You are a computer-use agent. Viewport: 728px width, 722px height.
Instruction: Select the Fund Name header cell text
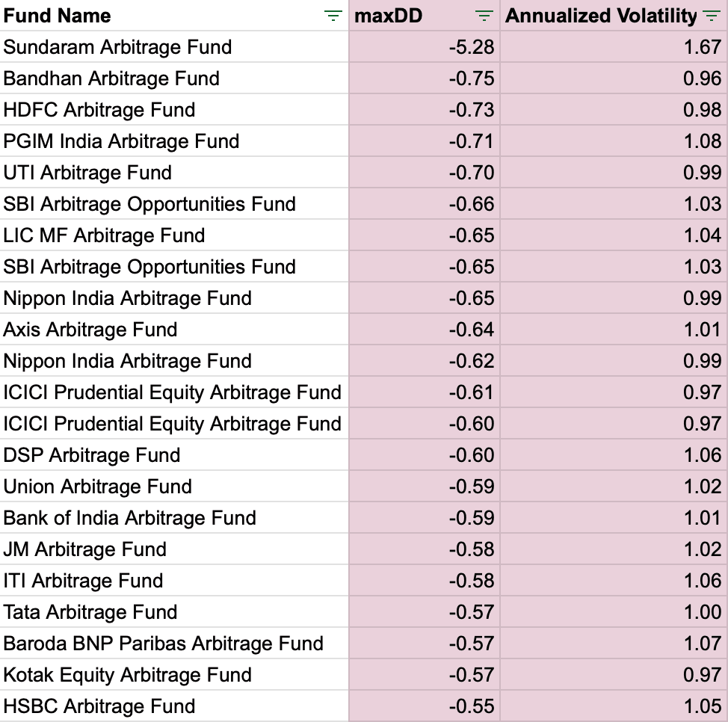coord(57,16)
